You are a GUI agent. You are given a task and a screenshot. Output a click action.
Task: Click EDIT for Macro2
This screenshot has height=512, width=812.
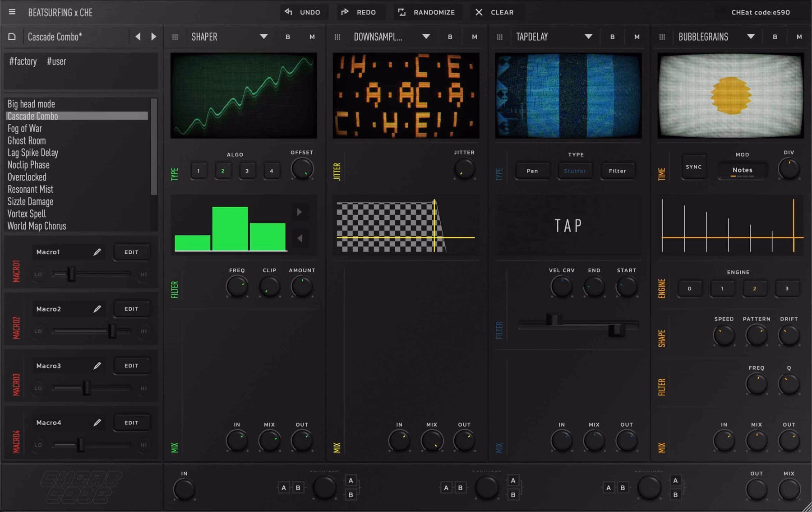(x=131, y=309)
